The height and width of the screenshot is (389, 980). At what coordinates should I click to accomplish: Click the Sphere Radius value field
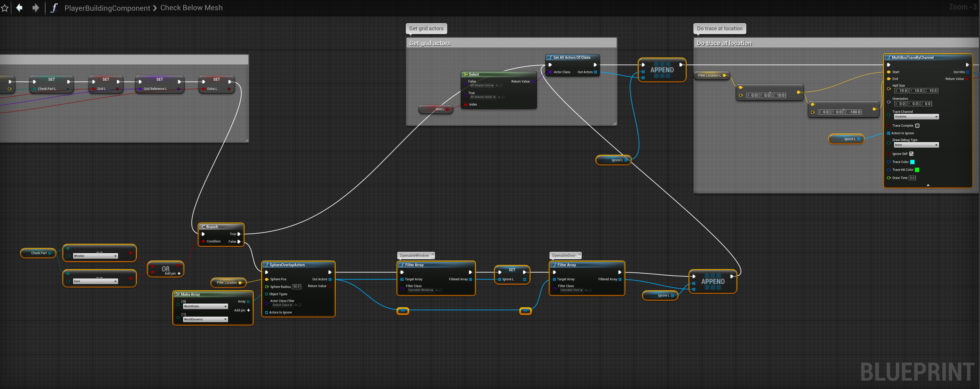pyautogui.click(x=296, y=287)
